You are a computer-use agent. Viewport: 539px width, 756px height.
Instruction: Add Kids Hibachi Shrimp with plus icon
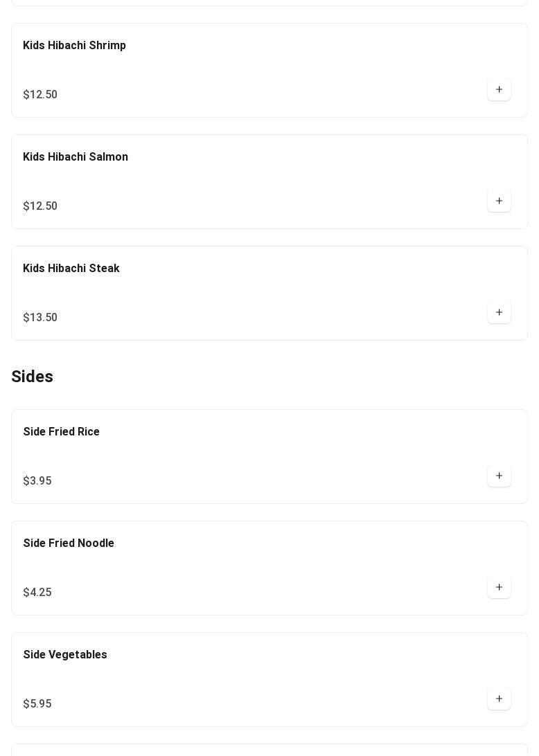(x=499, y=90)
